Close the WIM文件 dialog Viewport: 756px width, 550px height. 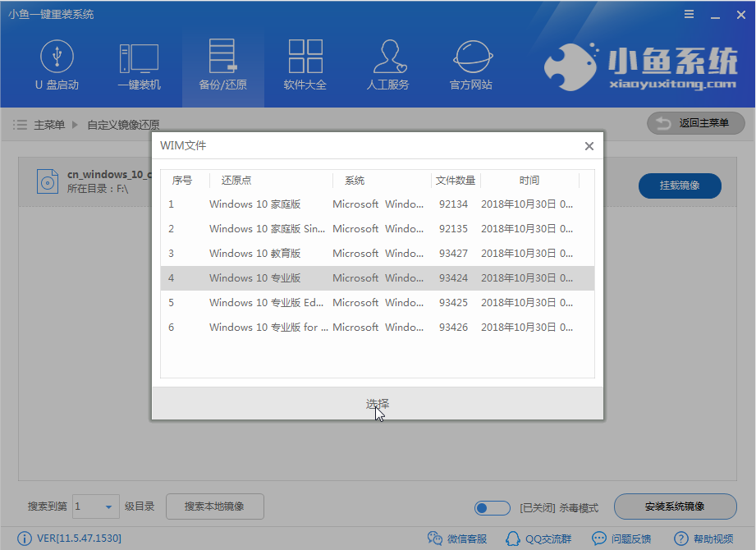(x=589, y=146)
